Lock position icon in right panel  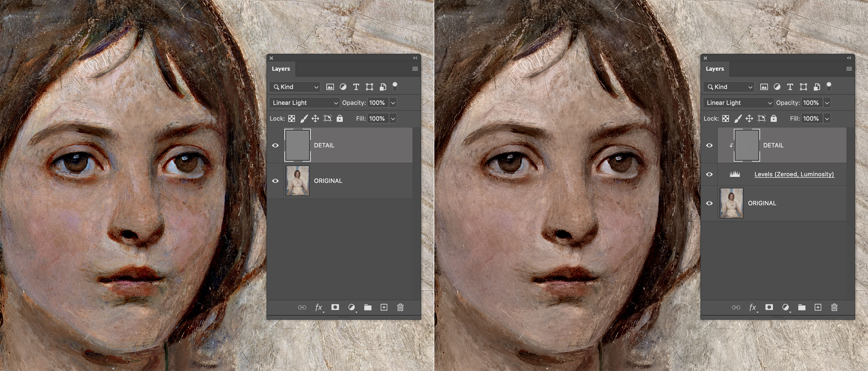(749, 119)
